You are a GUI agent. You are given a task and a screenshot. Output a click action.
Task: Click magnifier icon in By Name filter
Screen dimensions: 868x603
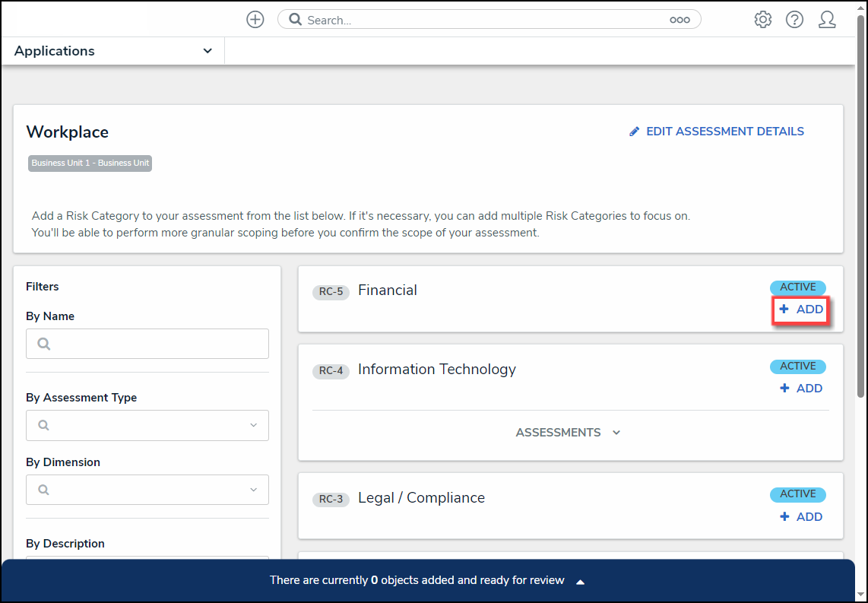point(44,344)
